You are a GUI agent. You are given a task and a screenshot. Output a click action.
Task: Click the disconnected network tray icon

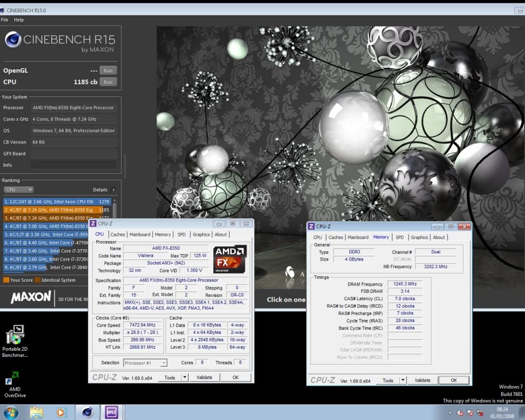pos(480,413)
